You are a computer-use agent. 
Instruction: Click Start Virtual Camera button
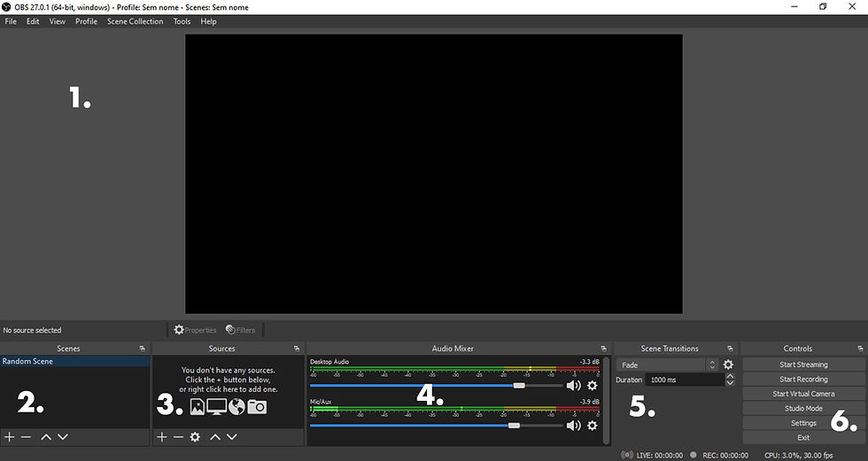(x=804, y=394)
